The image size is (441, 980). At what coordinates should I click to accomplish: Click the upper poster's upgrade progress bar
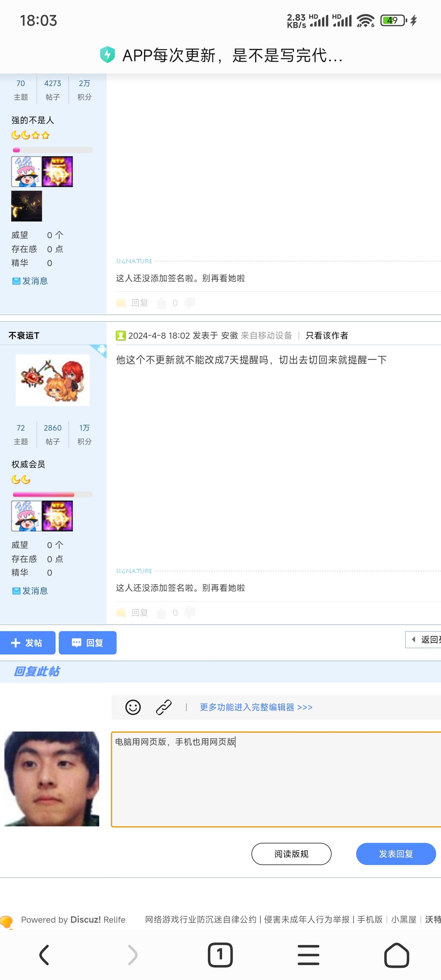52,150
